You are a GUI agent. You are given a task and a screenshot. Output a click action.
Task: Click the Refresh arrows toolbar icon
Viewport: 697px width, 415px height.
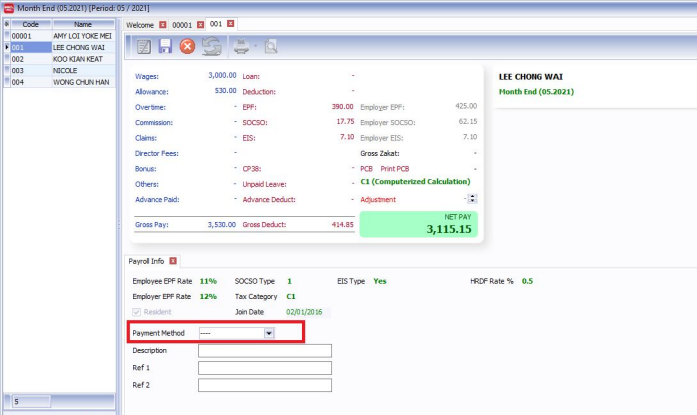211,47
